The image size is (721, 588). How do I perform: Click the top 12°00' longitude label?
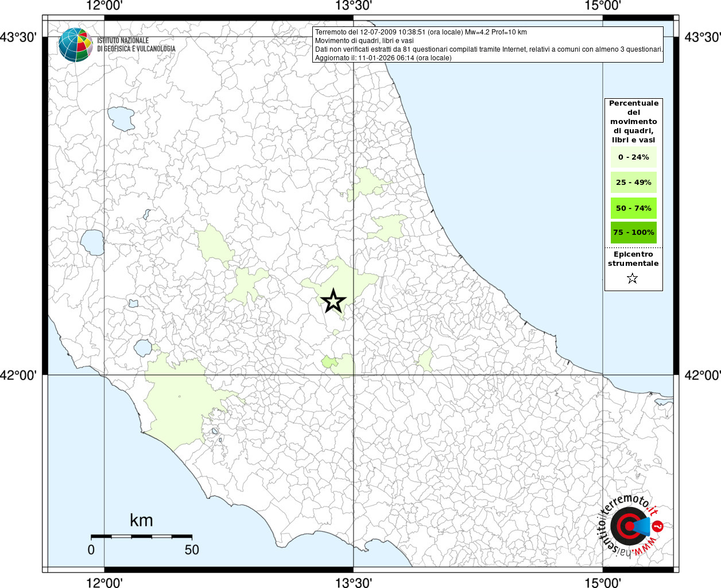coord(104,6)
